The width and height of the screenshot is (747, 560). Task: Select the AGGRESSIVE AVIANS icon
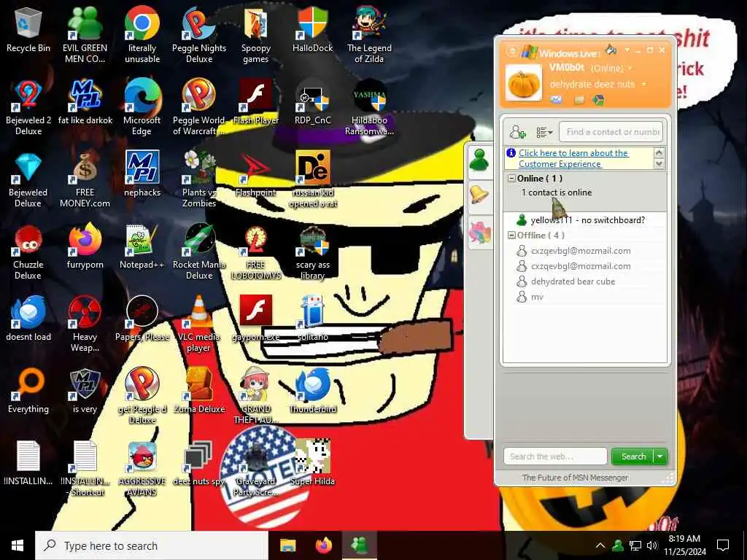click(x=142, y=469)
